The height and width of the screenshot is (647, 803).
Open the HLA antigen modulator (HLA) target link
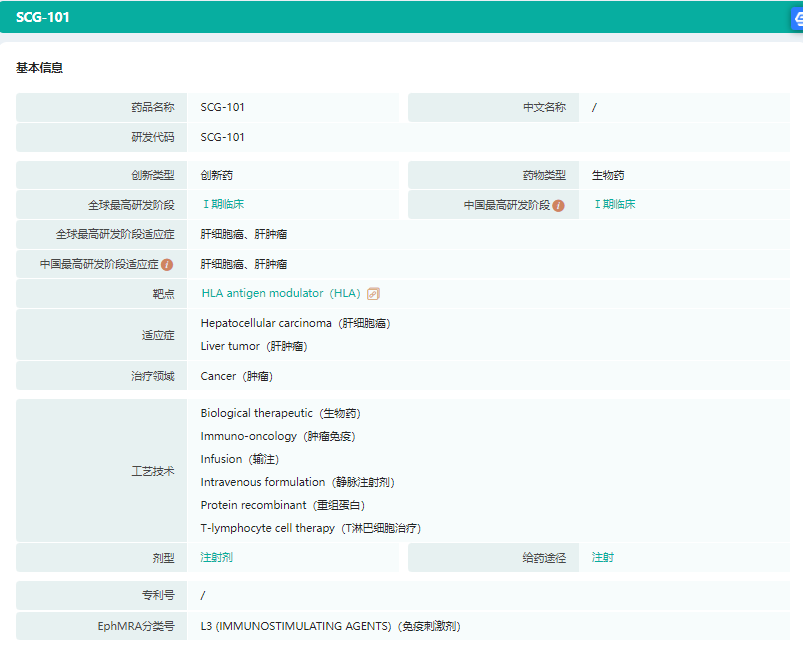pyautogui.click(x=280, y=294)
